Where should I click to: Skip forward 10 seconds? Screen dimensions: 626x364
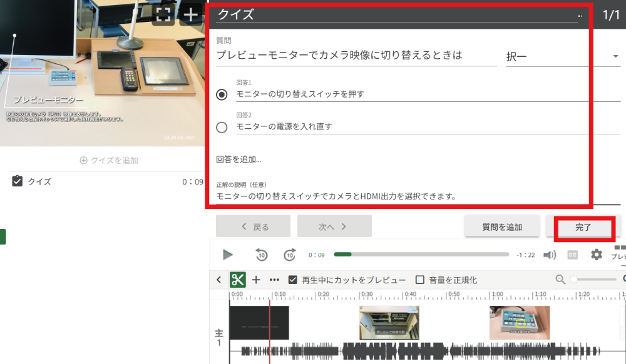coord(289,255)
